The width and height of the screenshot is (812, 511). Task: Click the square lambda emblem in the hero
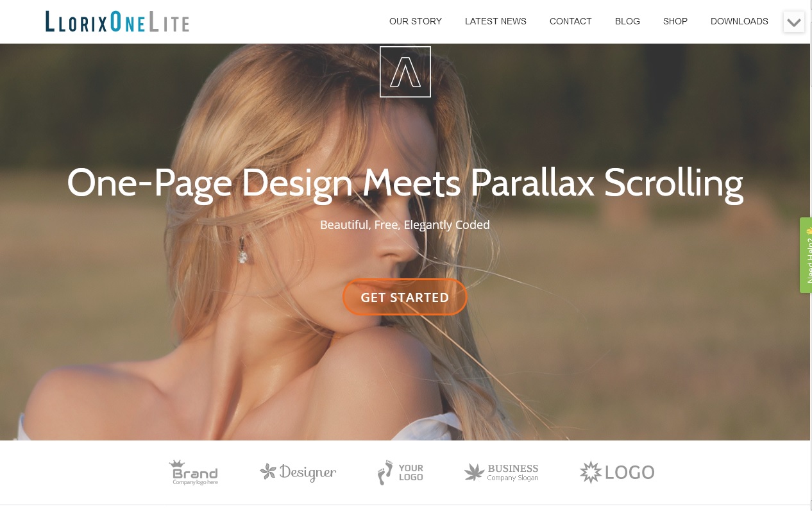coord(405,72)
